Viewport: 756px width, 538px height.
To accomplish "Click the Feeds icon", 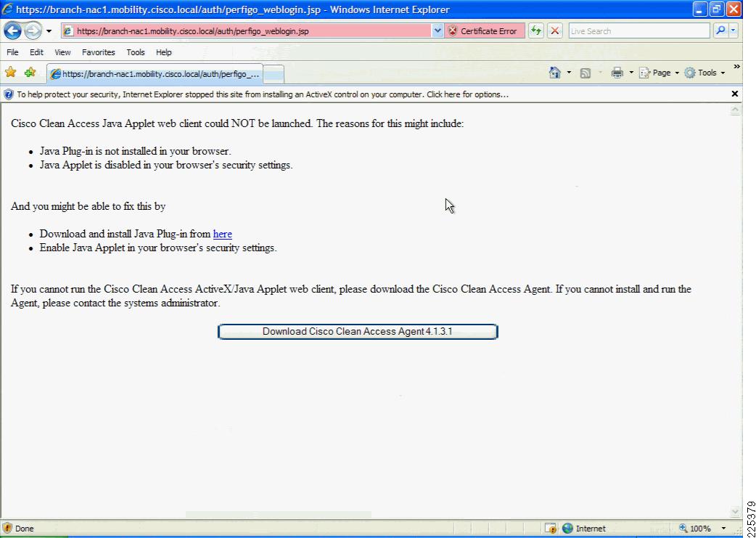I will point(586,73).
